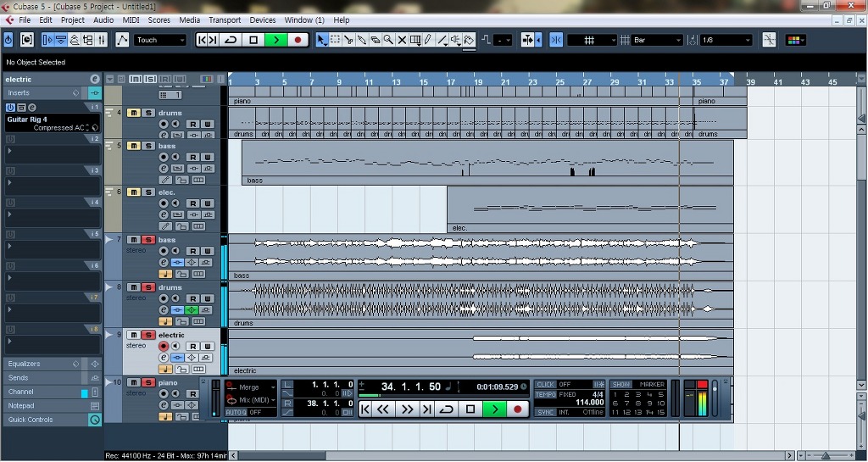The image size is (868, 462).
Task: Toggle Show Overview button
Action: pyautogui.click(x=75, y=40)
